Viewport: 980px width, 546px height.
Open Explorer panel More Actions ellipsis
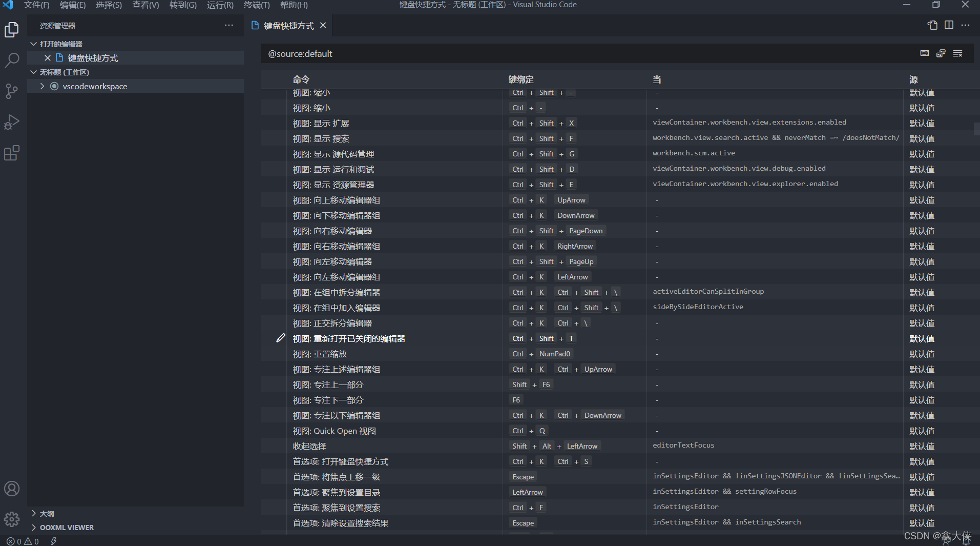coord(229,25)
